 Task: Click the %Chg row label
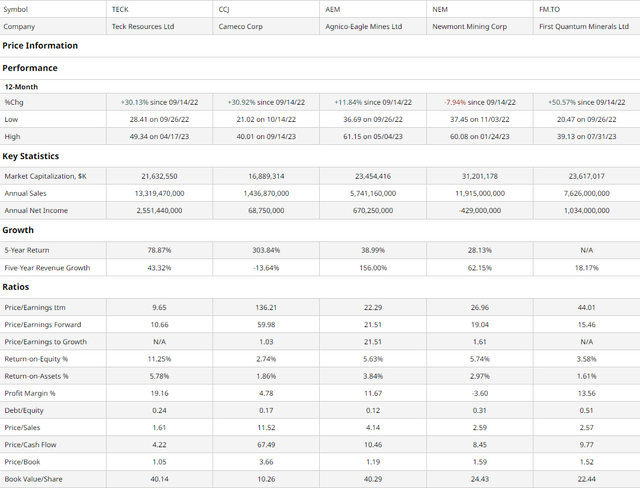pos(14,102)
